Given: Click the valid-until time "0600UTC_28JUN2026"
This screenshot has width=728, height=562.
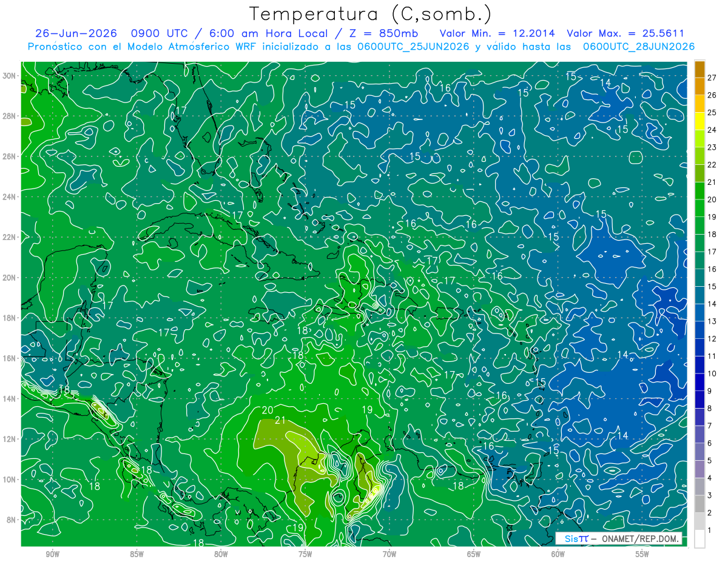Looking at the screenshot, I should 639,47.
